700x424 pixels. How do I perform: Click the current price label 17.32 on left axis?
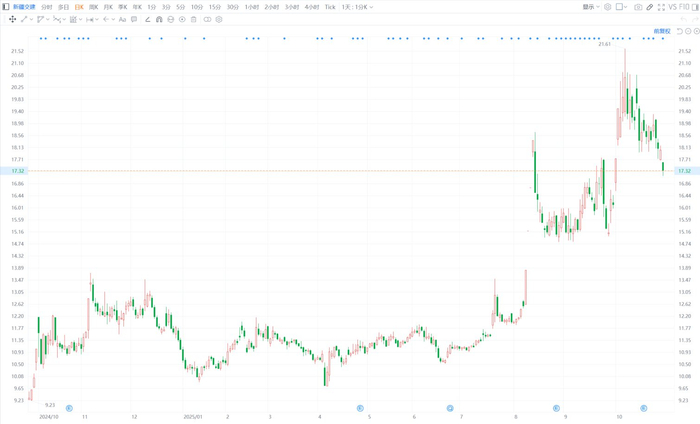click(x=17, y=171)
